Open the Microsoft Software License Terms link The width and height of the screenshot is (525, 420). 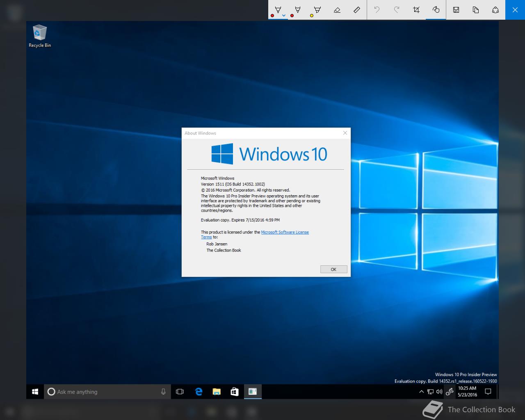click(x=285, y=232)
